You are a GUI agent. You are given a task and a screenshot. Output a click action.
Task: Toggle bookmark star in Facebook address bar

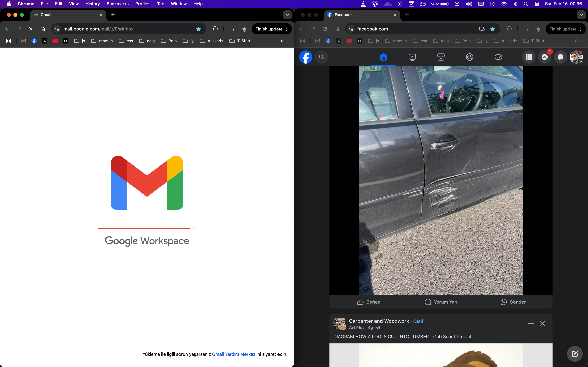[493, 29]
